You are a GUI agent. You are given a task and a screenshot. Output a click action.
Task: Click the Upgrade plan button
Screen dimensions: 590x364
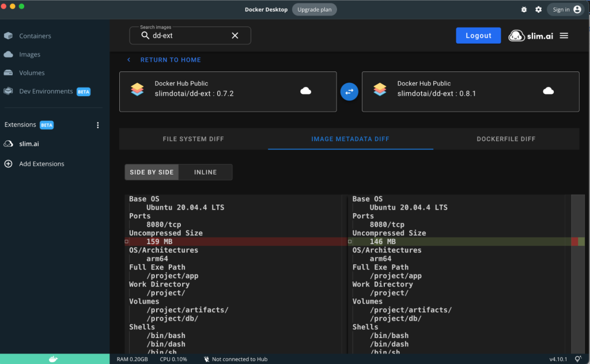pos(314,9)
